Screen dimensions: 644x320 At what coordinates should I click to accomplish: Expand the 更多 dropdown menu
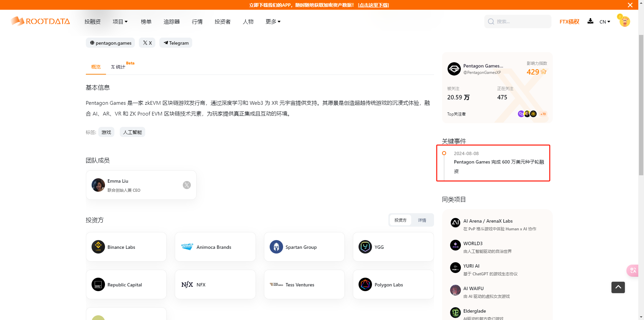point(273,21)
